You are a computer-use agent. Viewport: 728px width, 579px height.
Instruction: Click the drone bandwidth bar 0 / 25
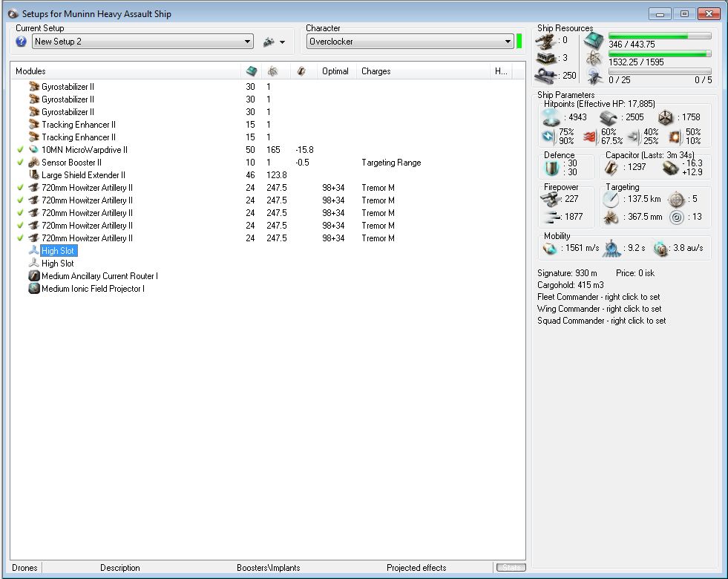click(x=660, y=71)
